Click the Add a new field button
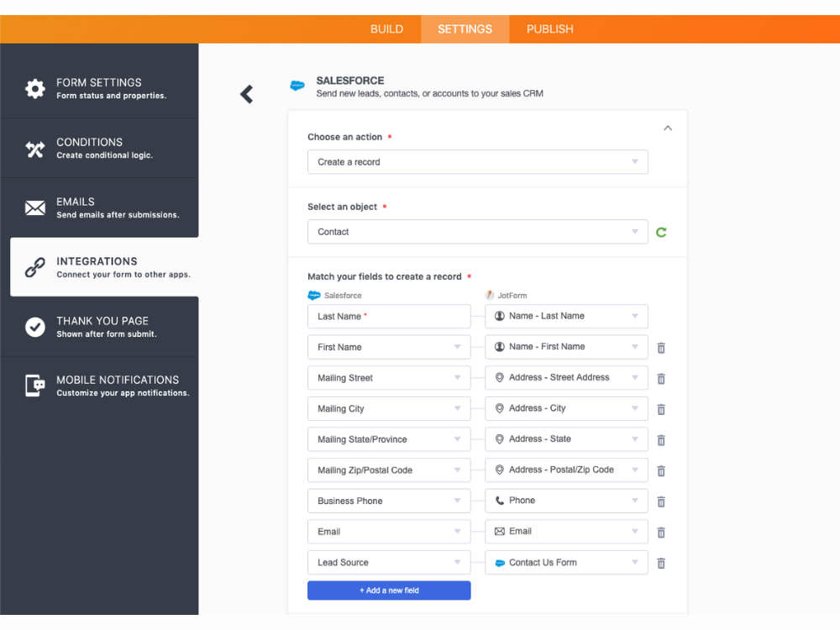840x630 pixels. (x=389, y=591)
